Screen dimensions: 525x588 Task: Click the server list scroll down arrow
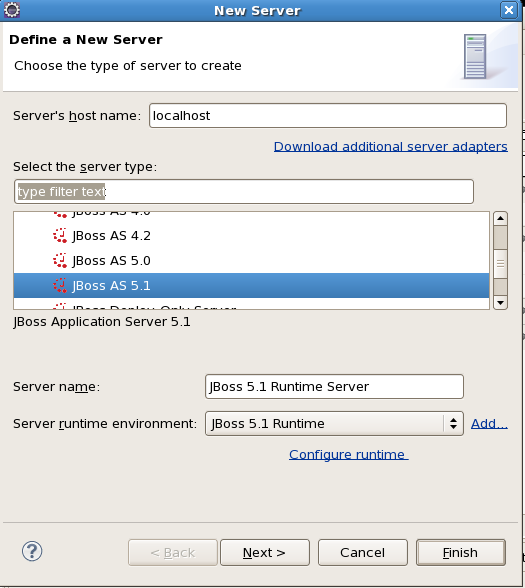tap(500, 302)
